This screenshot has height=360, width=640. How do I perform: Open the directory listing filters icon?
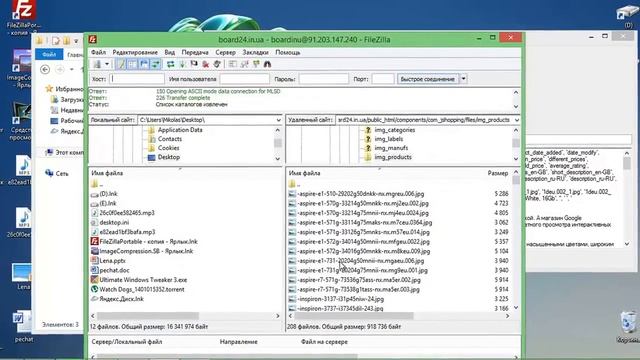(233, 64)
